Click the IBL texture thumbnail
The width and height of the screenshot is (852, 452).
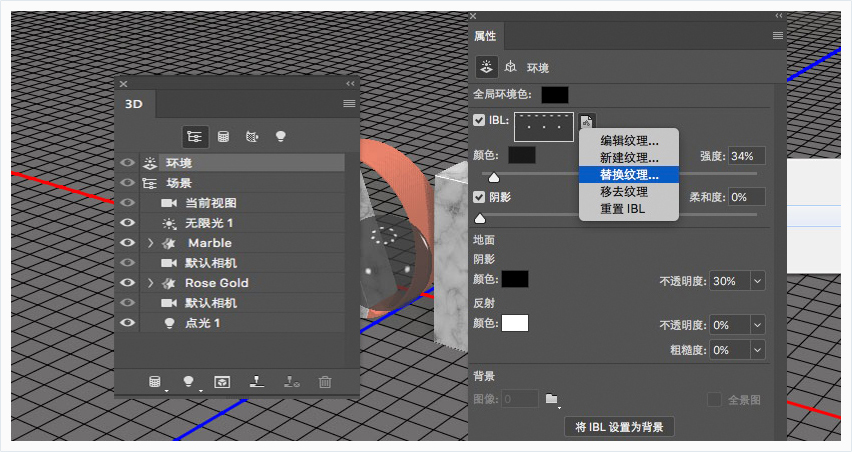point(544,127)
